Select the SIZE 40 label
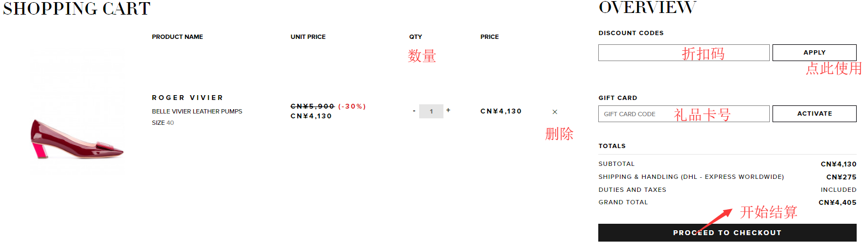 click(163, 123)
